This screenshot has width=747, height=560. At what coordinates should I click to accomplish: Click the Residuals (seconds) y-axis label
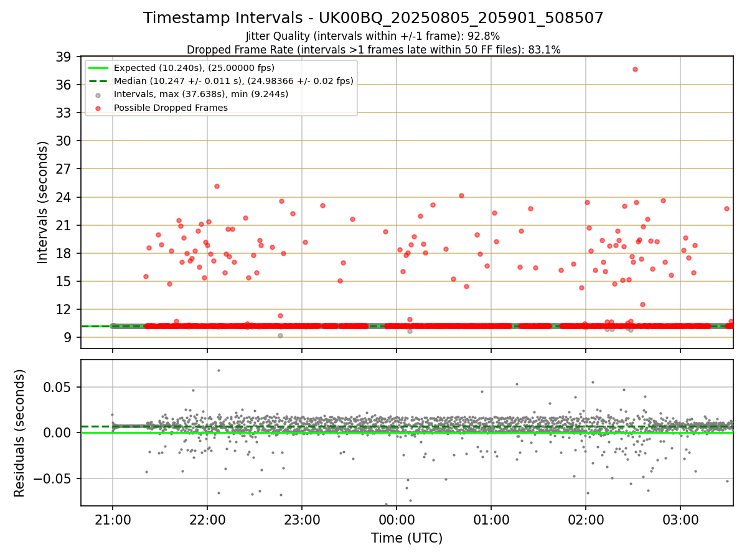pyautogui.click(x=20, y=433)
